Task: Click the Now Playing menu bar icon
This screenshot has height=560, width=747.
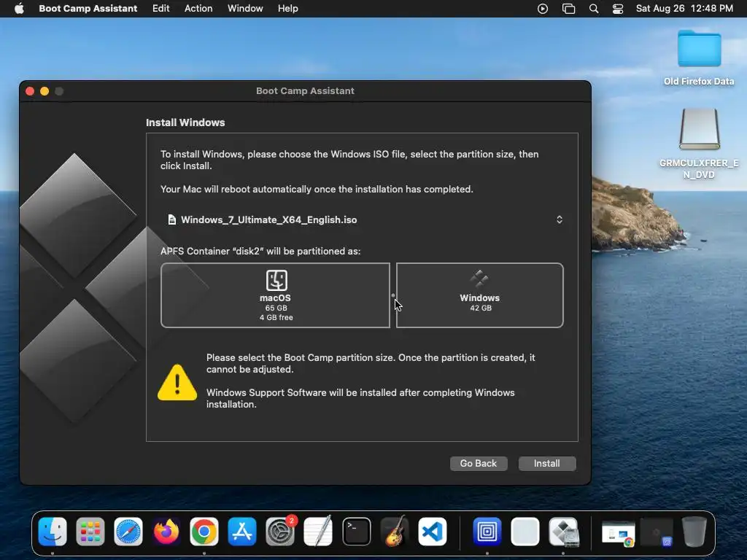Action: [x=543, y=9]
